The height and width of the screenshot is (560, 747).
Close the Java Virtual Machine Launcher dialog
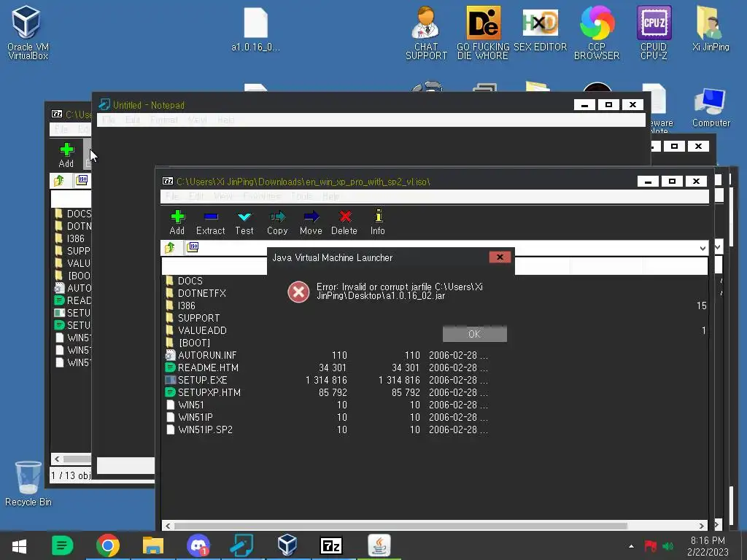pyautogui.click(x=500, y=257)
